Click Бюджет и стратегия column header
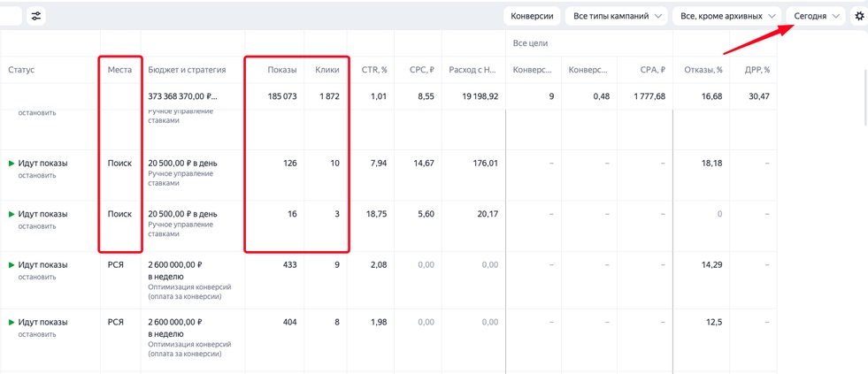868x374 pixels. (x=187, y=70)
